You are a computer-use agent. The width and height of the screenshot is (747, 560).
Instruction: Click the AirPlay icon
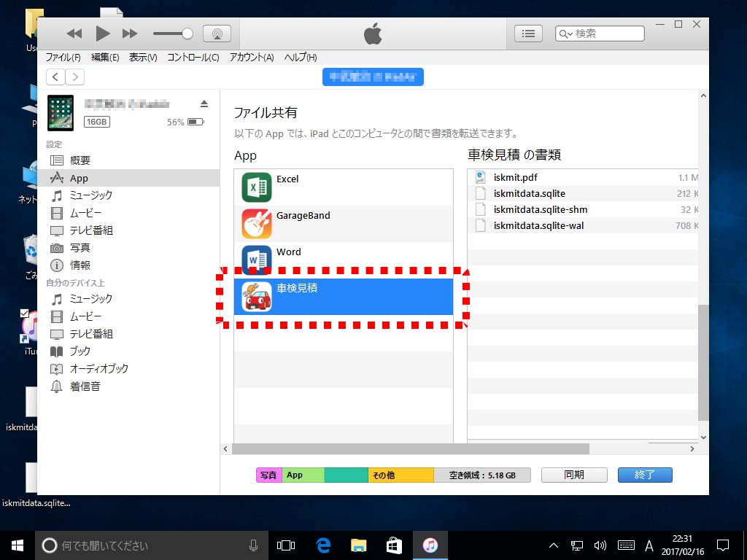[x=217, y=34]
